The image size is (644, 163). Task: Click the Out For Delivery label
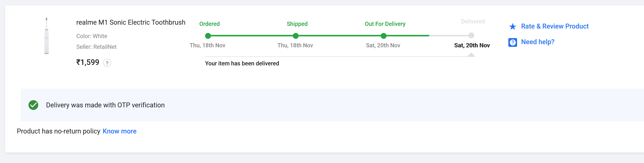pos(385,24)
